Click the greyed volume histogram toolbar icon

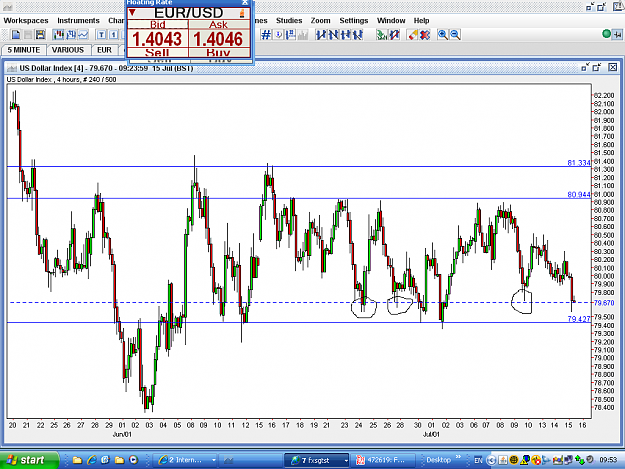(x=303, y=35)
